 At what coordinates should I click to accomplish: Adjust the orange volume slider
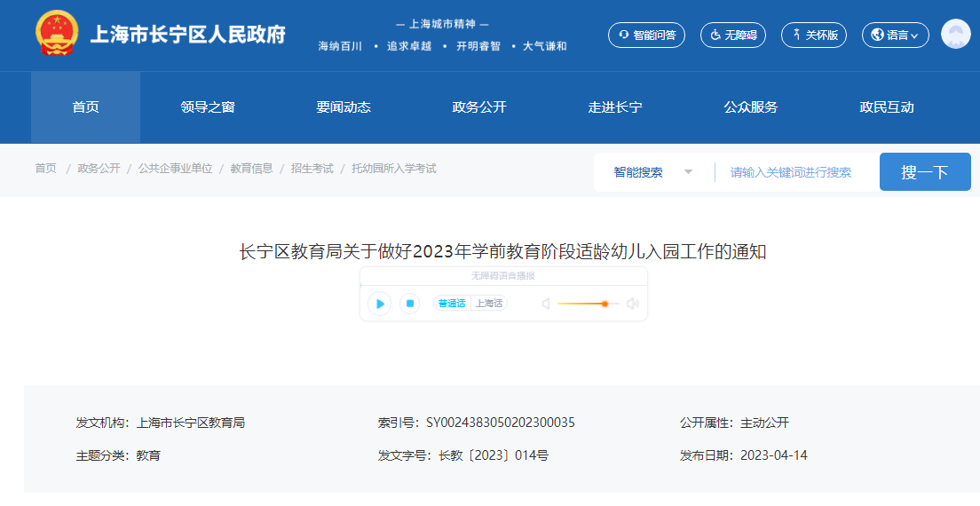(x=604, y=304)
